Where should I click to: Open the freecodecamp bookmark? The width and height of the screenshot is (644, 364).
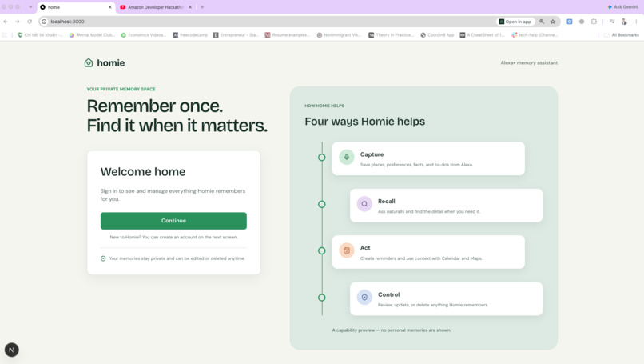click(190, 35)
